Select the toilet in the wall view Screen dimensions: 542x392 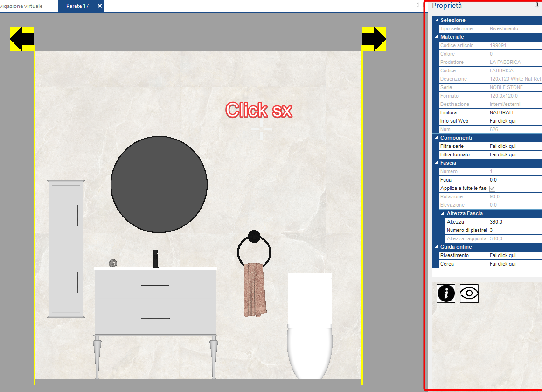pyautogui.click(x=310, y=325)
